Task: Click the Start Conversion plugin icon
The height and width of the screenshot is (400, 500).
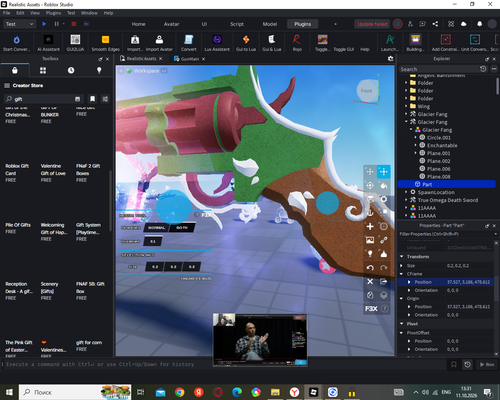Action: pyautogui.click(x=16, y=40)
